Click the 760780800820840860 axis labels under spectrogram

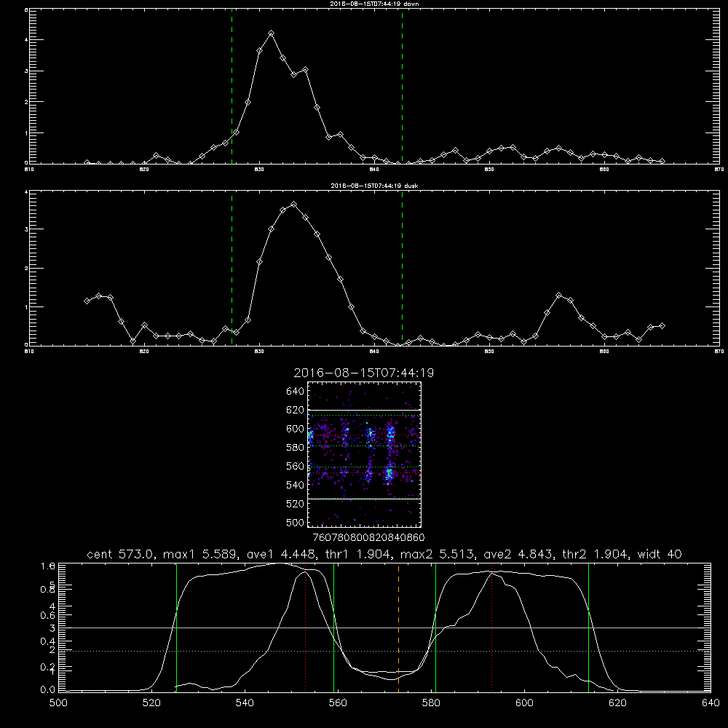(368, 537)
